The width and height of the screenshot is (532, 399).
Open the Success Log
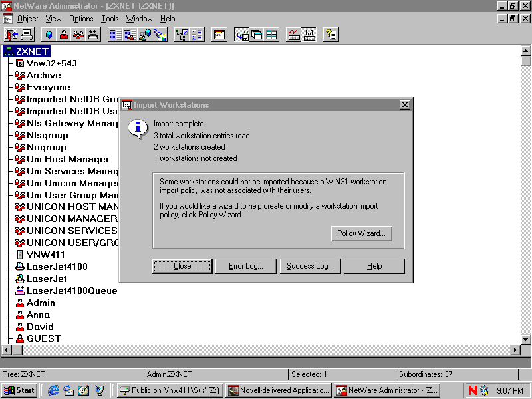310,266
